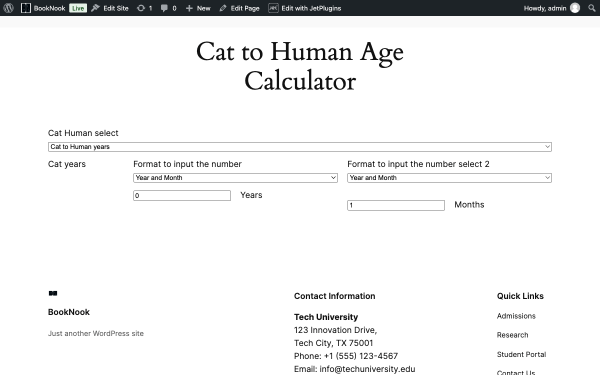Open the number select 2 dropdown

click(449, 178)
